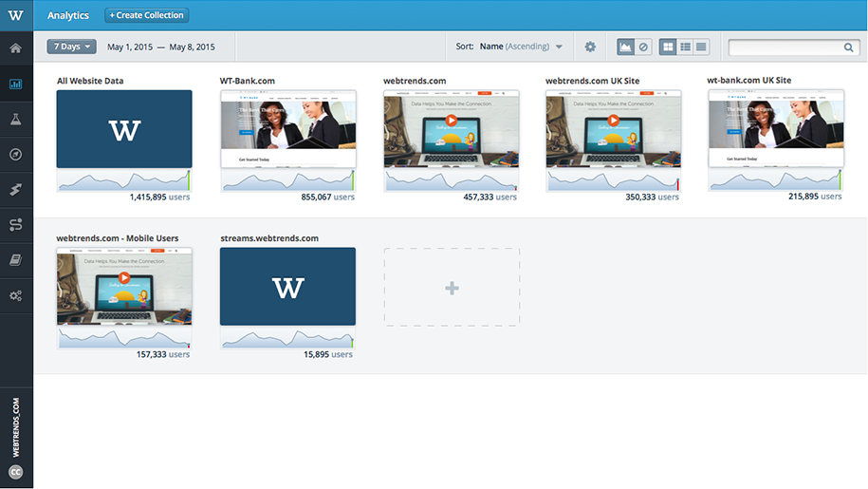Click the WT-Bank.com sparkline chart
Image resolution: width=868 pixels, height=489 pixels.
(288, 180)
